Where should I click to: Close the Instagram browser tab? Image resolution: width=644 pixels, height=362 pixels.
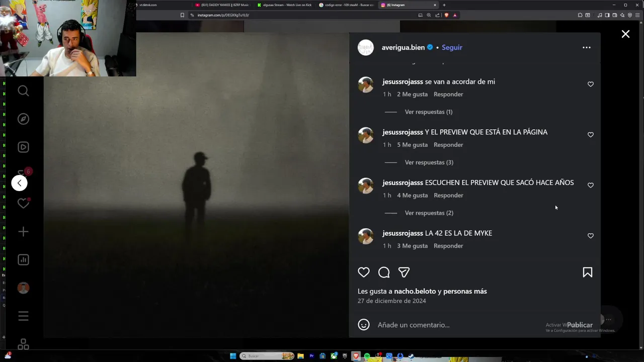pos(435,5)
